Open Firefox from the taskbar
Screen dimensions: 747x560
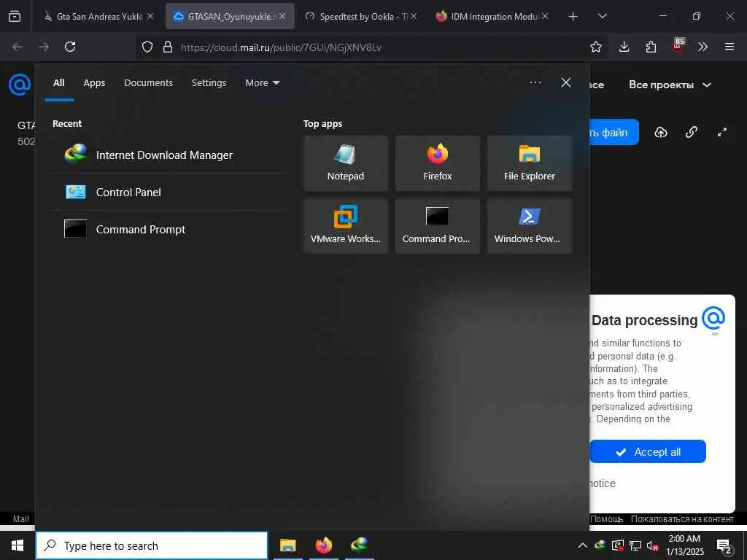(323, 545)
